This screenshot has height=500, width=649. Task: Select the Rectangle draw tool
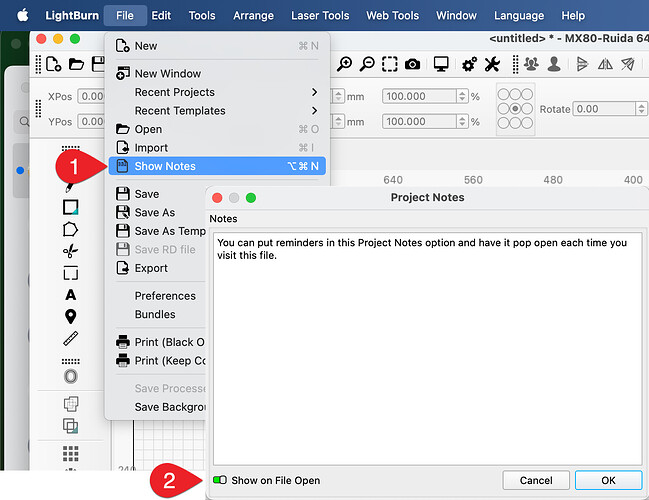70,207
